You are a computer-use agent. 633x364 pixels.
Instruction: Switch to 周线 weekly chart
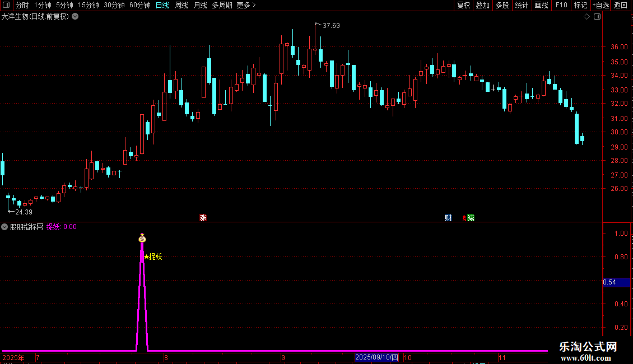point(181,5)
